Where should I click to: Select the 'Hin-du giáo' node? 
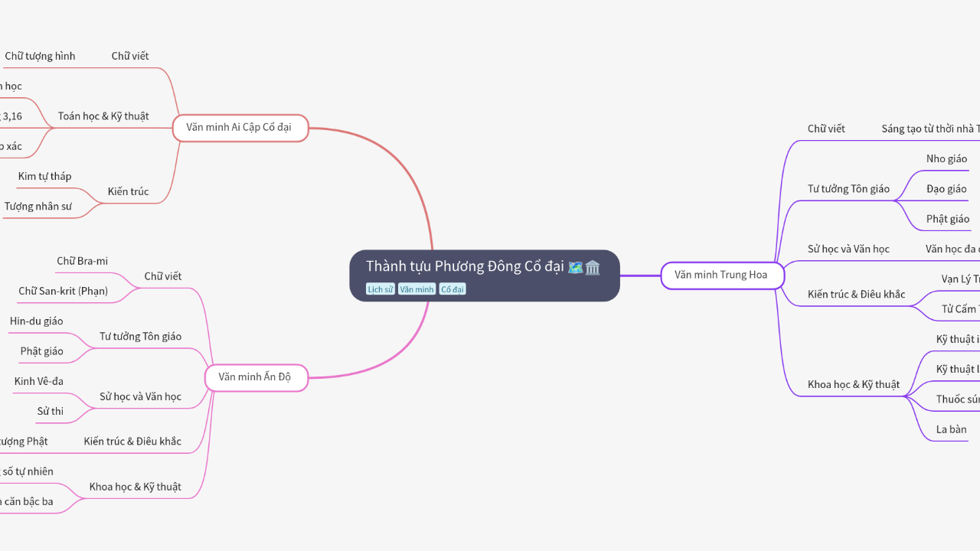coord(37,321)
